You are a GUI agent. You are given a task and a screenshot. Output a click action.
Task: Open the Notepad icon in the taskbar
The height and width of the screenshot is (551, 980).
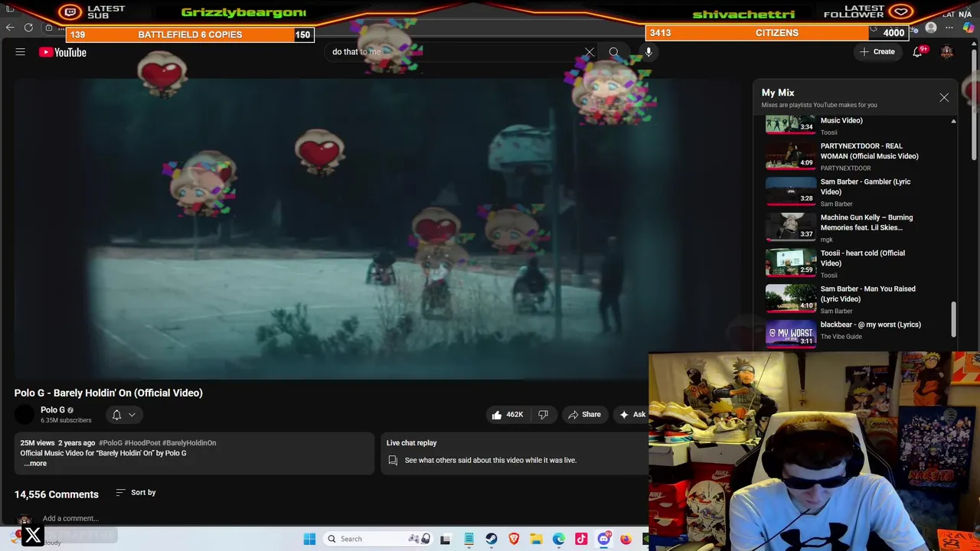click(469, 539)
